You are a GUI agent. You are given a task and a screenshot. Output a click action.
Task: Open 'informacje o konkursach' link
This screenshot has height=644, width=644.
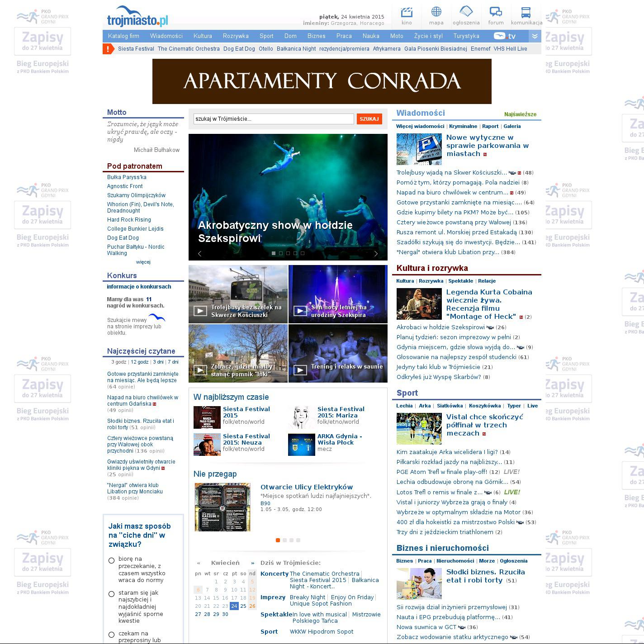(139, 287)
